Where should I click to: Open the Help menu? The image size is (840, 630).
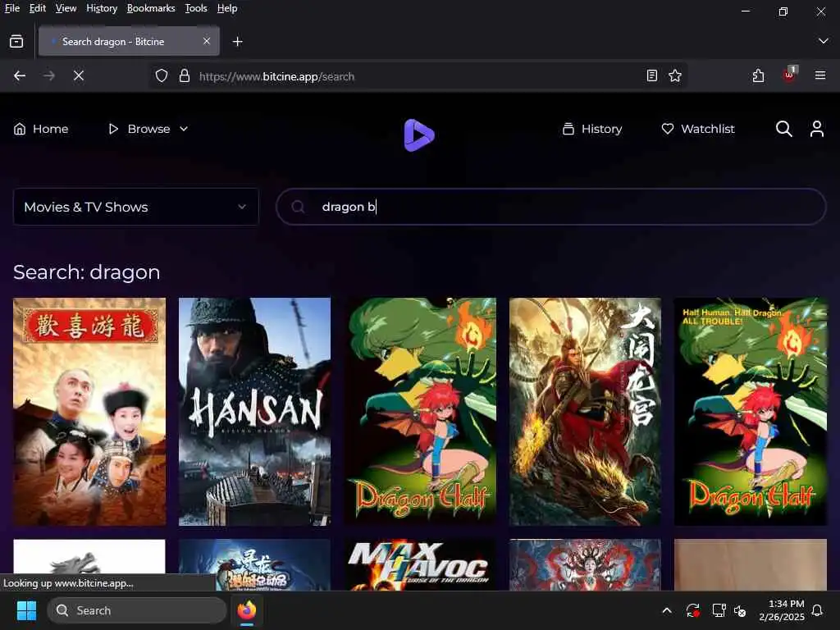tap(227, 8)
